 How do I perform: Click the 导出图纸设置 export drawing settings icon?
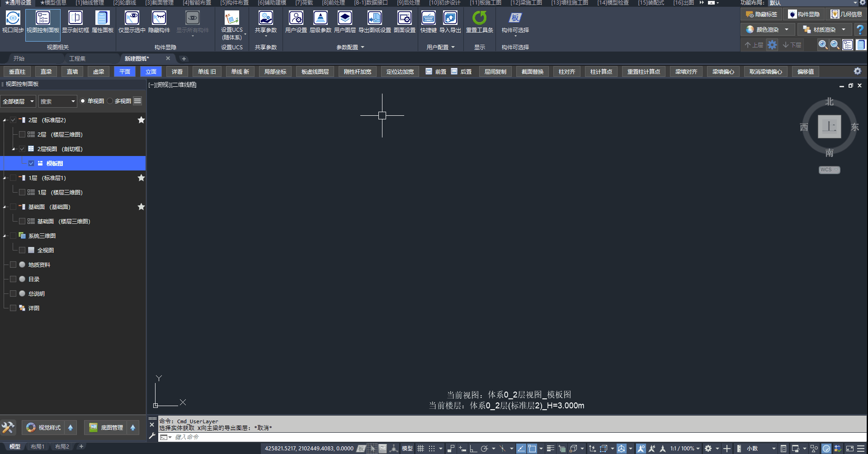[375, 22]
